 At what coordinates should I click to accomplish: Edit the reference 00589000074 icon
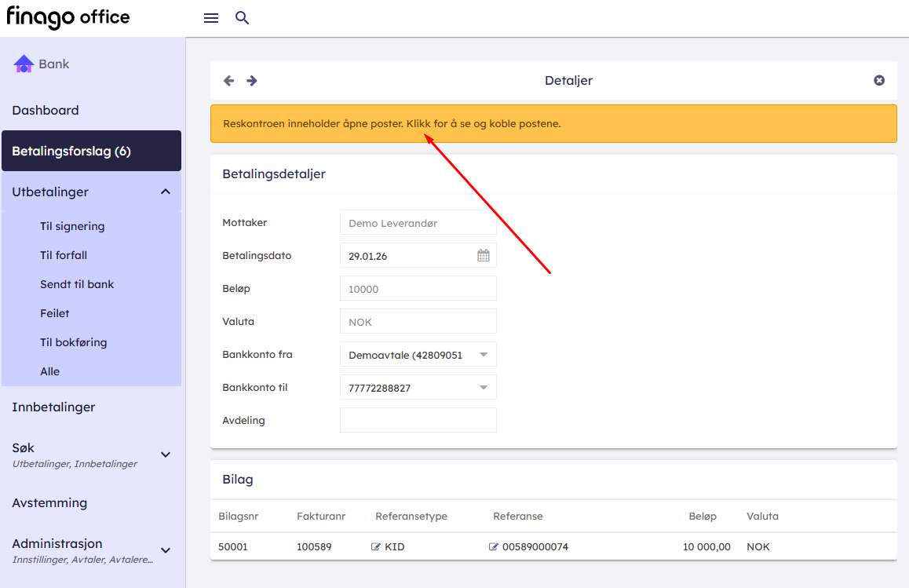[x=494, y=546]
